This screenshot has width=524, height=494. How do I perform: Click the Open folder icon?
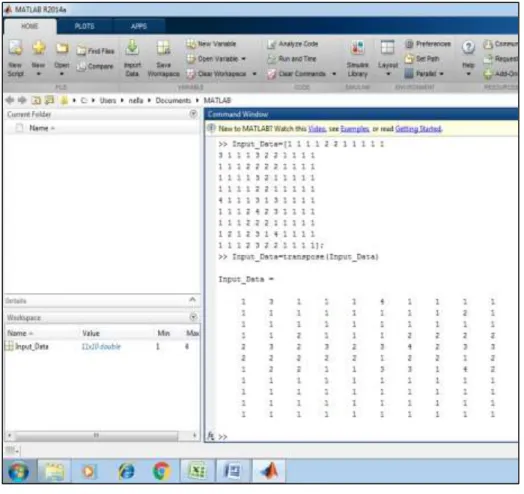point(62,48)
